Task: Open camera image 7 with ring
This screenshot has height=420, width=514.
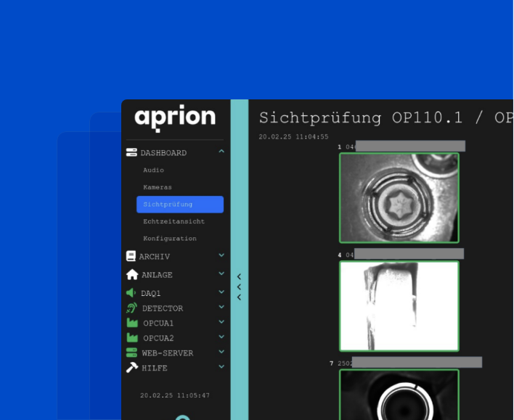Action: (x=399, y=395)
